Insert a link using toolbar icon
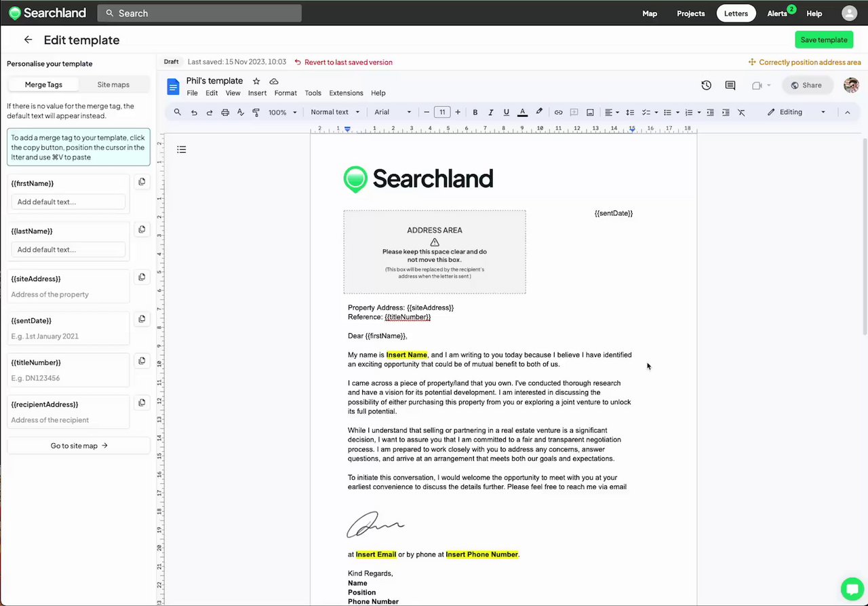This screenshot has width=868, height=606. 558,112
